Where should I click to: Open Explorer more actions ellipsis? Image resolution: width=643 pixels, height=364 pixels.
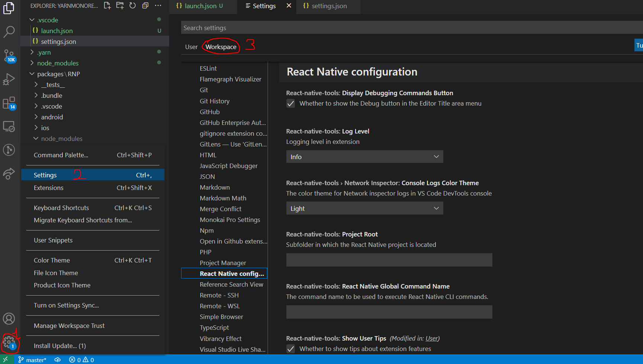tap(158, 6)
